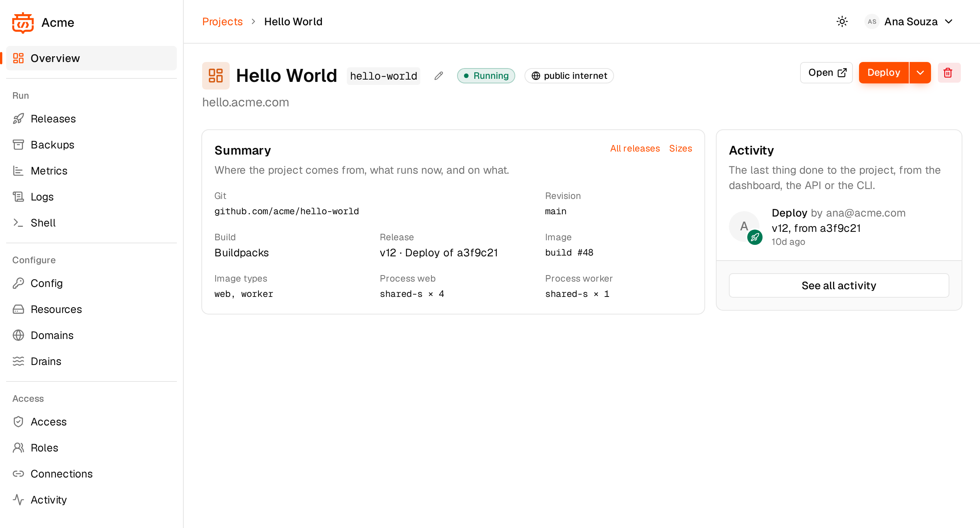Click the All releases link
This screenshot has height=528, width=980.
point(635,148)
